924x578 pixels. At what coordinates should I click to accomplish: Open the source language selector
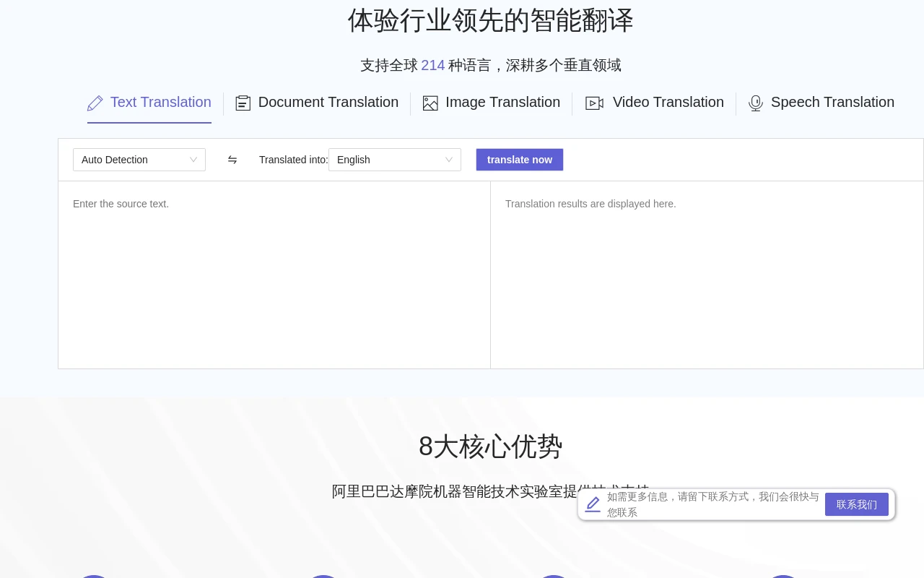point(139,160)
